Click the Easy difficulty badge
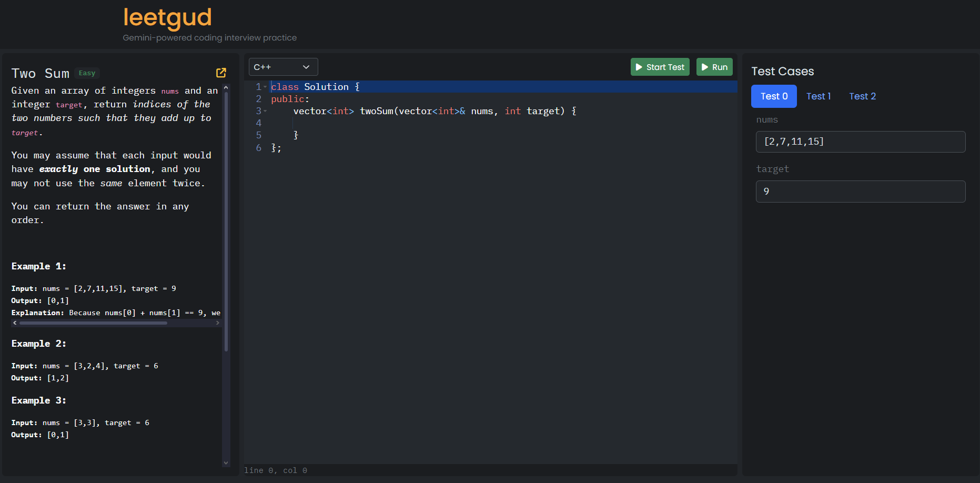Image resolution: width=980 pixels, height=483 pixels. coord(87,73)
